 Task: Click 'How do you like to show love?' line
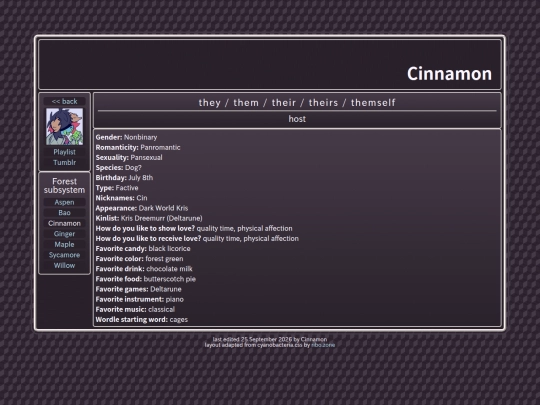194,228
